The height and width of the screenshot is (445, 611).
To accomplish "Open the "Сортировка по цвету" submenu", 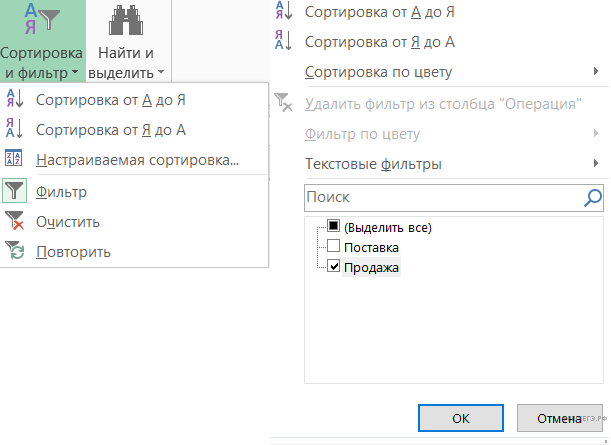I will pos(596,72).
